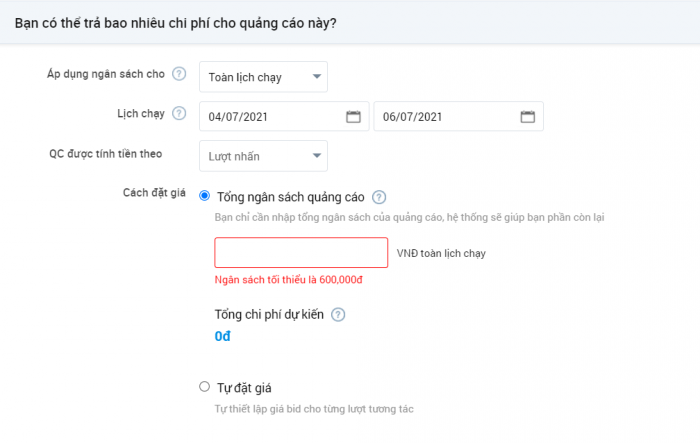This screenshot has height=443, width=700.
Task: Click help icon next to Tổng ngân sách quảng cáo
Action: pyautogui.click(x=379, y=197)
